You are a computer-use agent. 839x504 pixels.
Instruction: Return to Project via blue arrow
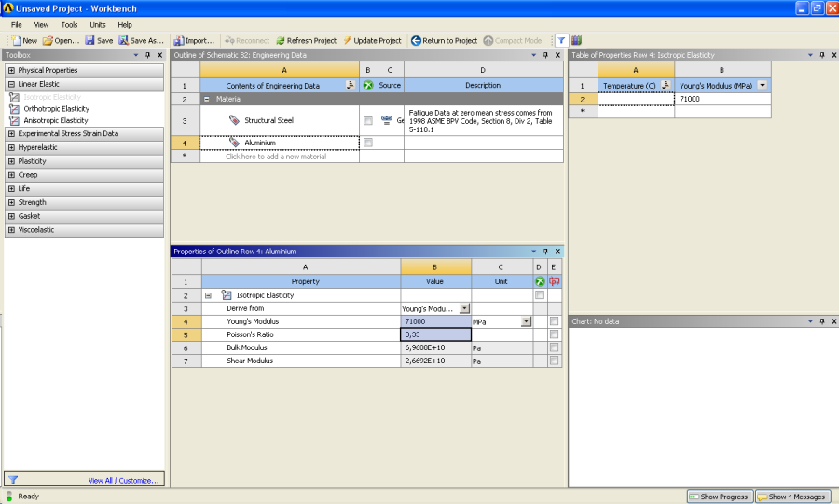(444, 41)
